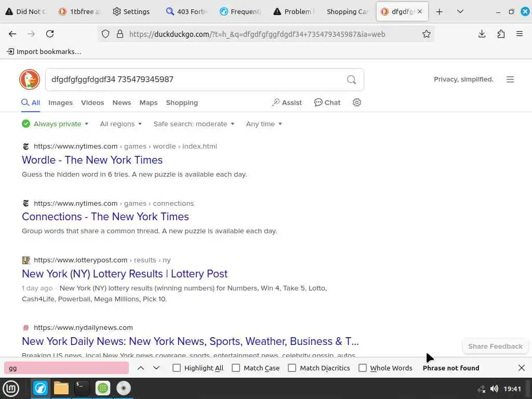This screenshot has height=399, width=532.
Task: Switch to the Problem loading browser tab
Action: (294, 11)
